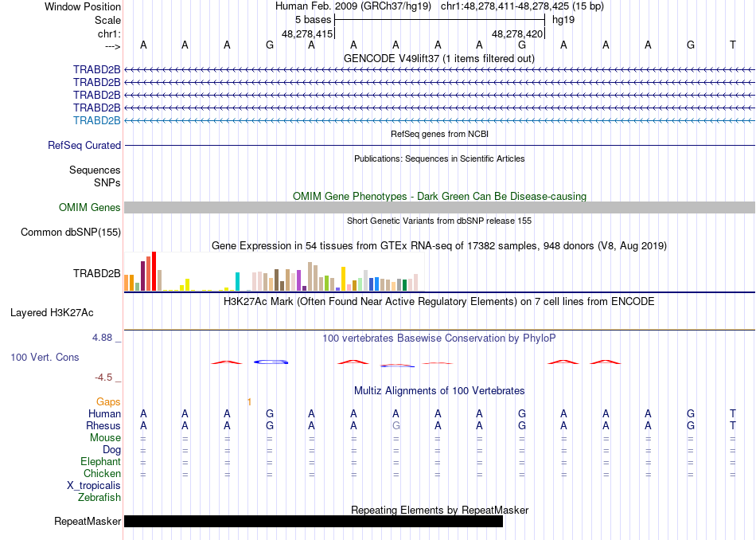Viewport: 756px width, 540px height.
Task: Click the "Elephant" species label
Action: click(100, 462)
